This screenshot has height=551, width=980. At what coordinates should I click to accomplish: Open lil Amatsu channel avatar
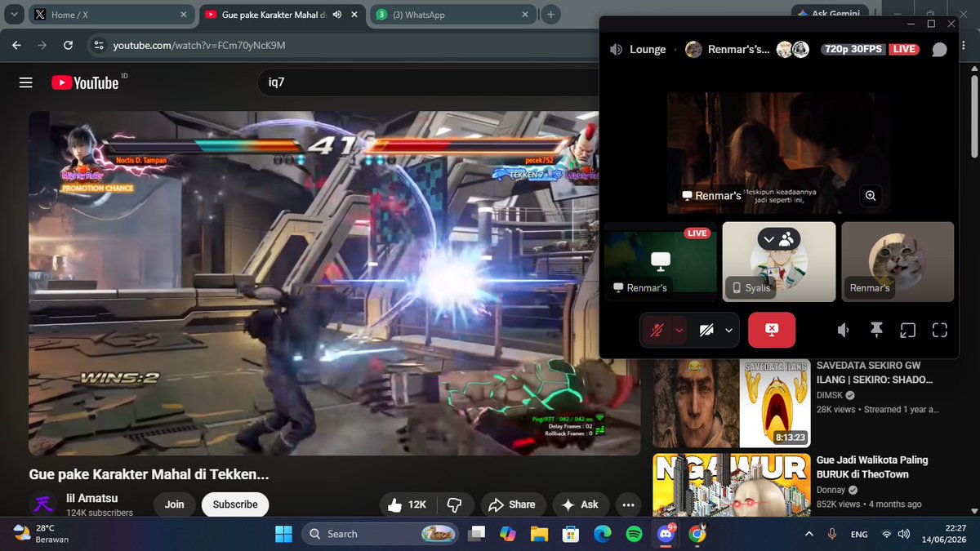(x=42, y=504)
